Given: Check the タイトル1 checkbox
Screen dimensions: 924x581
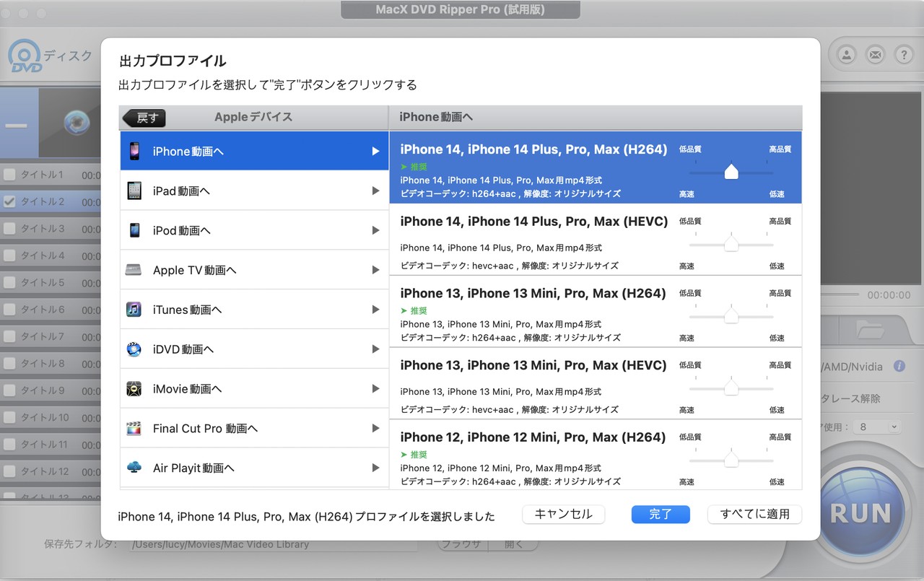Looking at the screenshot, I should click(9, 175).
